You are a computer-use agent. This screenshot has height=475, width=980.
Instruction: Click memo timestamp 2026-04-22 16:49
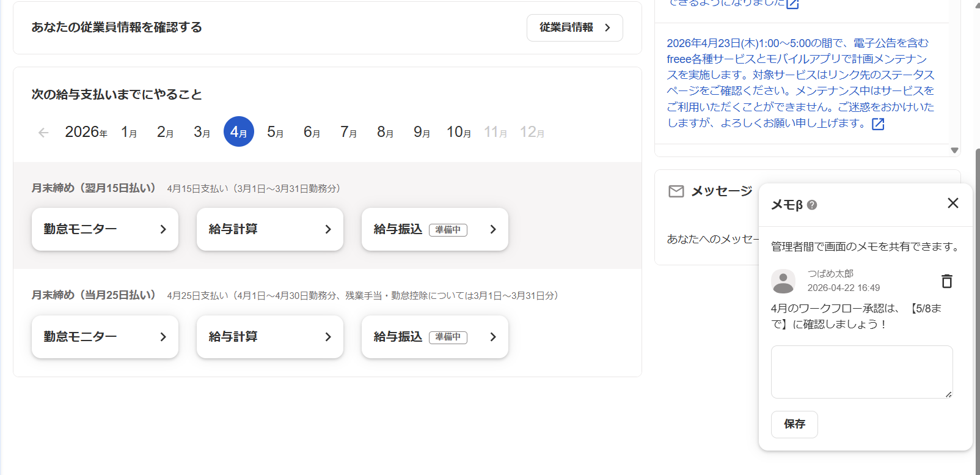[x=844, y=288]
